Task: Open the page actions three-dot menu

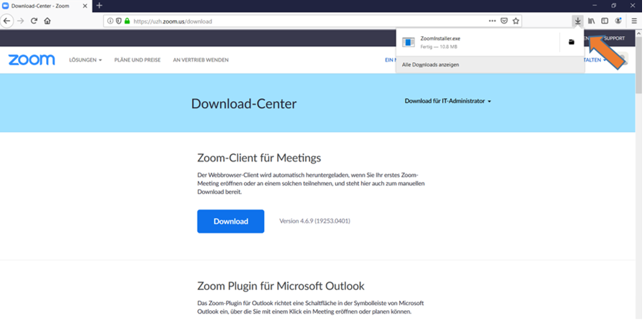Action: point(492,21)
